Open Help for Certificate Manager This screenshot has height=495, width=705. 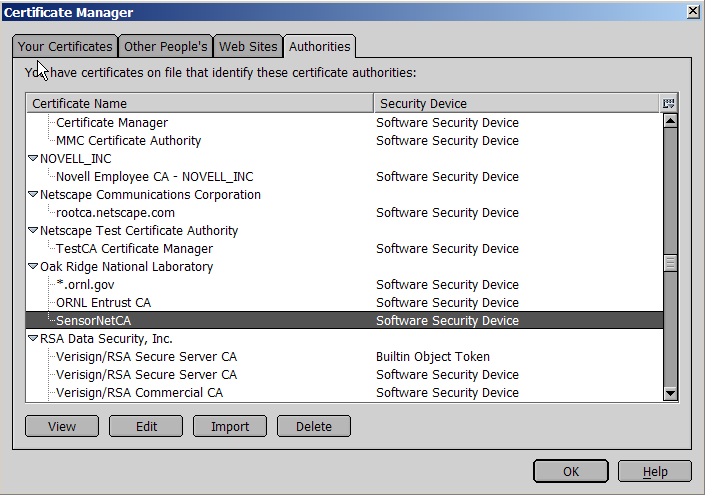point(655,471)
